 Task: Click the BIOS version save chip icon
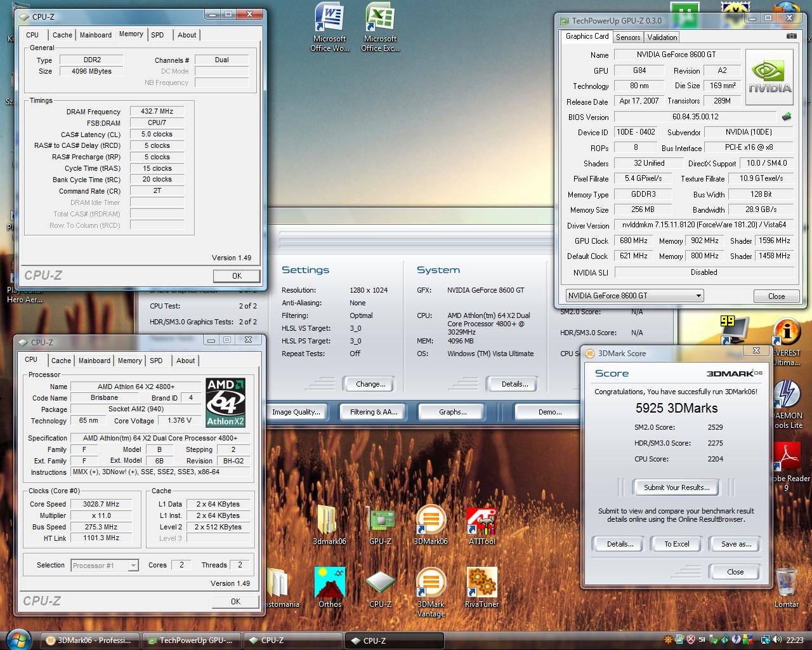tap(787, 117)
